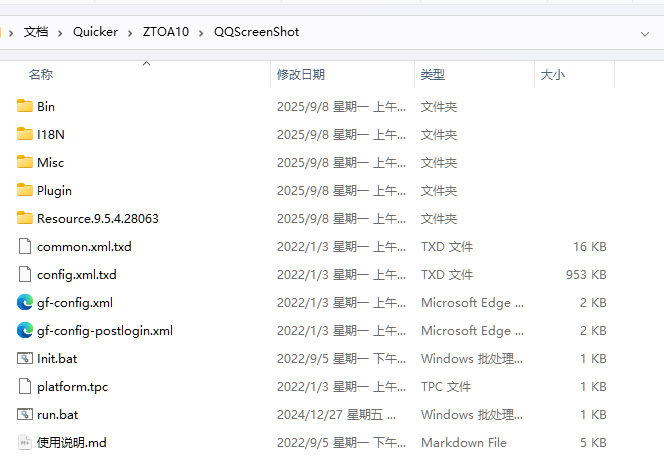The height and width of the screenshot is (469, 664).
Task: Sort by the 类型 column header
Action: tap(433, 74)
